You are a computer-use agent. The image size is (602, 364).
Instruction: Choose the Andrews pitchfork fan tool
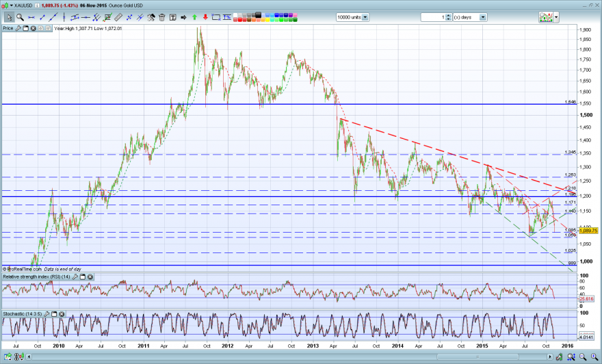tap(96, 17)
